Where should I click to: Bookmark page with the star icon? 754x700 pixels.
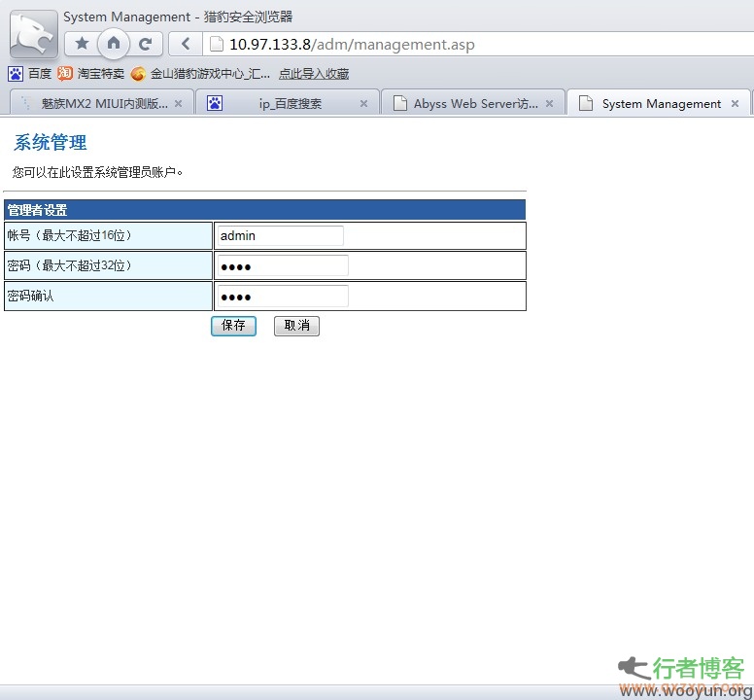pyautogui.click(x=82, y=44)
